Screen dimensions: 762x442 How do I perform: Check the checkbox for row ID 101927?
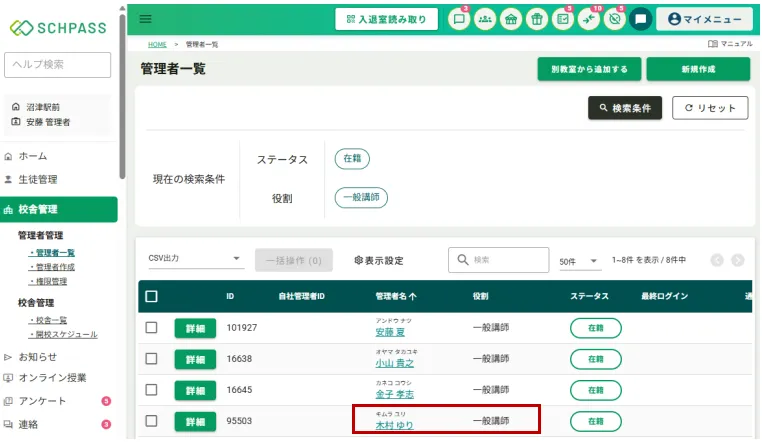coord(152,328)
